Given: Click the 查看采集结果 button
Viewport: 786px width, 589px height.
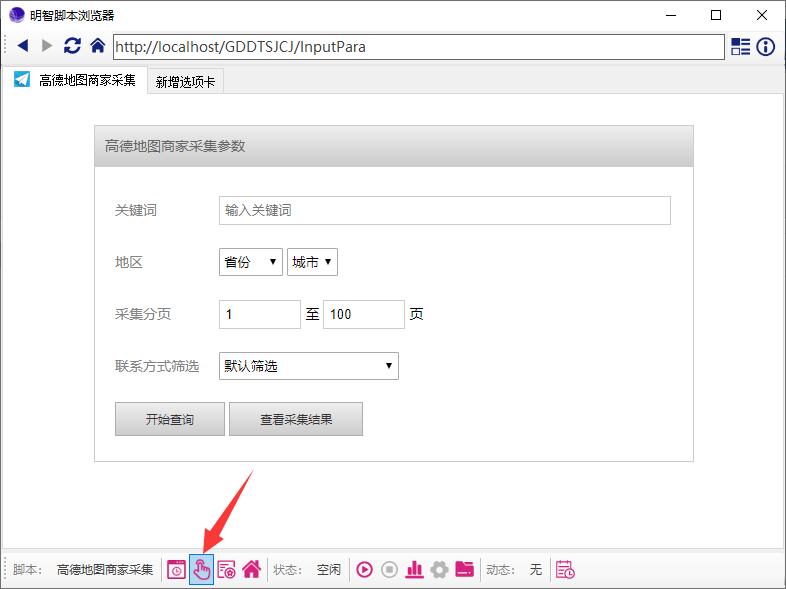Looking at the screenshot, I should click(x=296, y=419).
